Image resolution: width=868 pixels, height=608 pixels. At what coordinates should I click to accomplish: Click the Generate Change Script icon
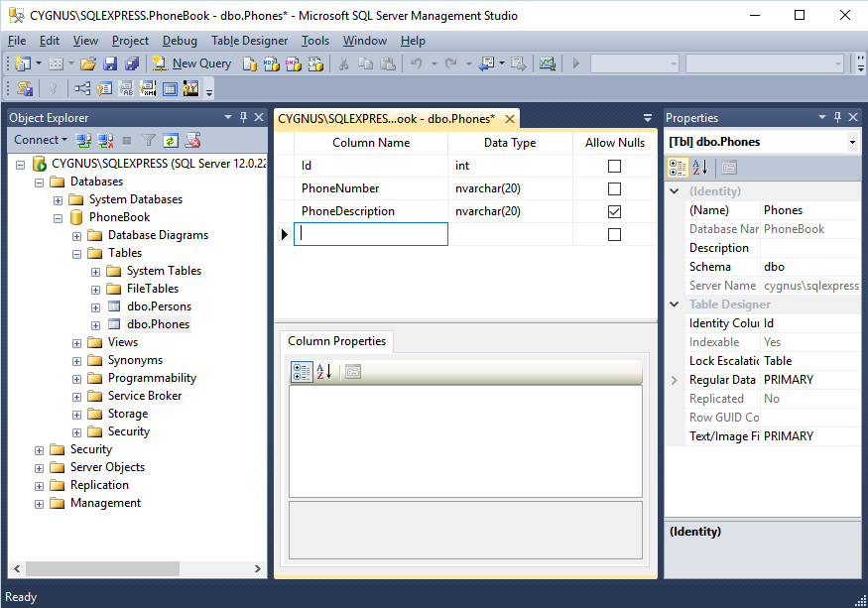25,88
